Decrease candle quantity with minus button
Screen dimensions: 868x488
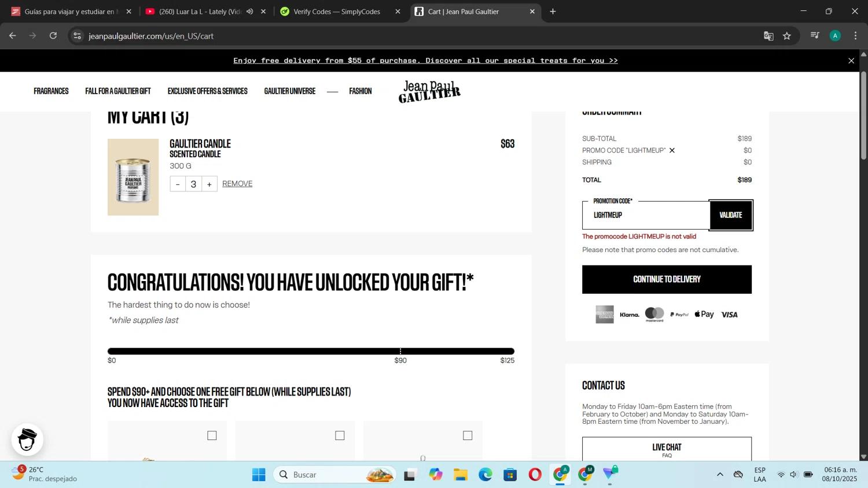pyautogui.click(x=178, y=184)
